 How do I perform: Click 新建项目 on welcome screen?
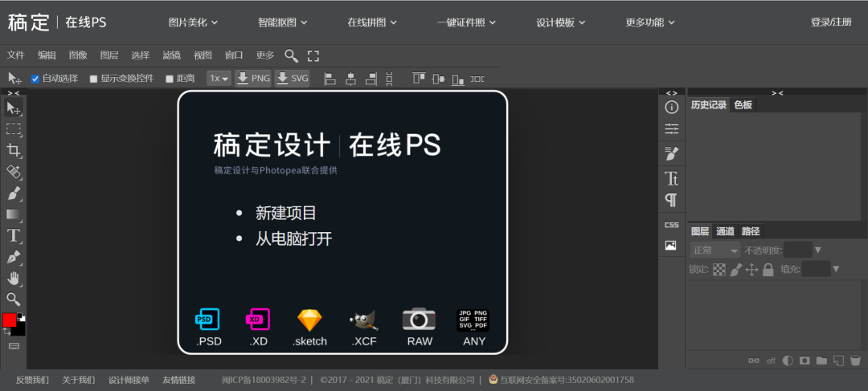pyautogui.click(x=285, y=213)
